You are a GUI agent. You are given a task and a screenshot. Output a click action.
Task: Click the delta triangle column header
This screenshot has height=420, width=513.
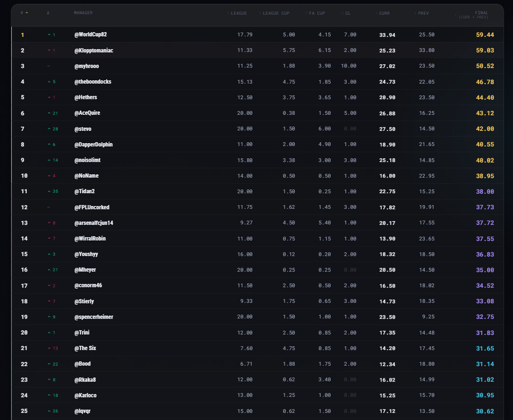click(48, 13)
